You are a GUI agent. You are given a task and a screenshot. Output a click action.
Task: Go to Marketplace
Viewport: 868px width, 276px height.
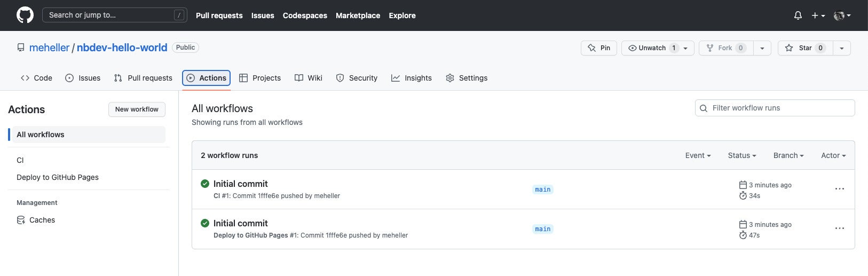[358, 15]
